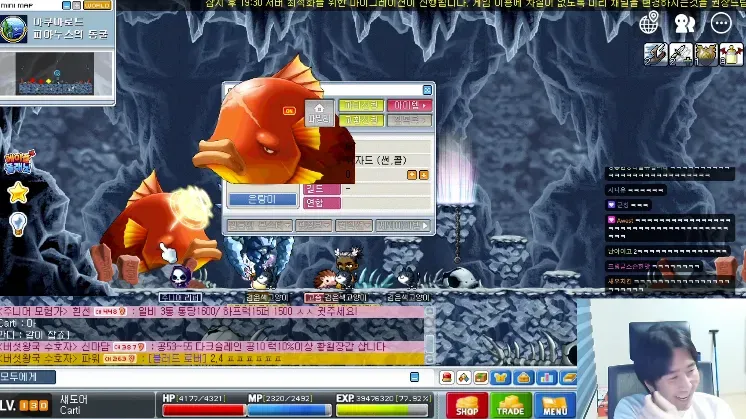Close the character info window
The image size is (746, 419).
coord(427,90)
